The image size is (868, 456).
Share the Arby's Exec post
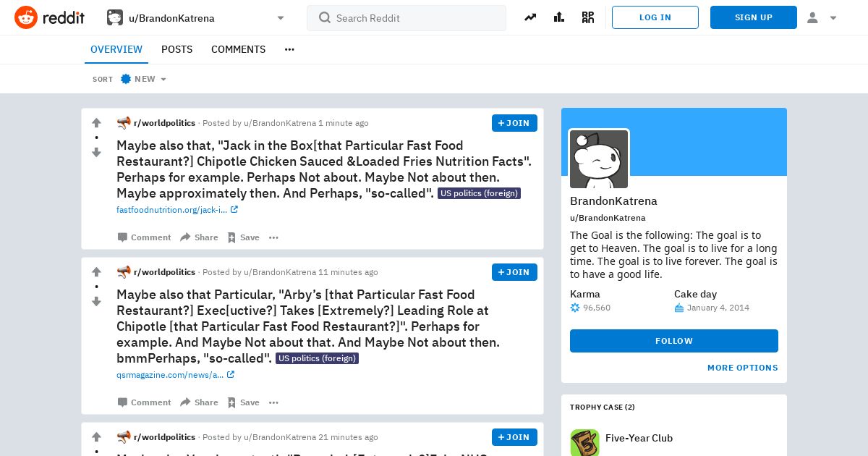199,402
